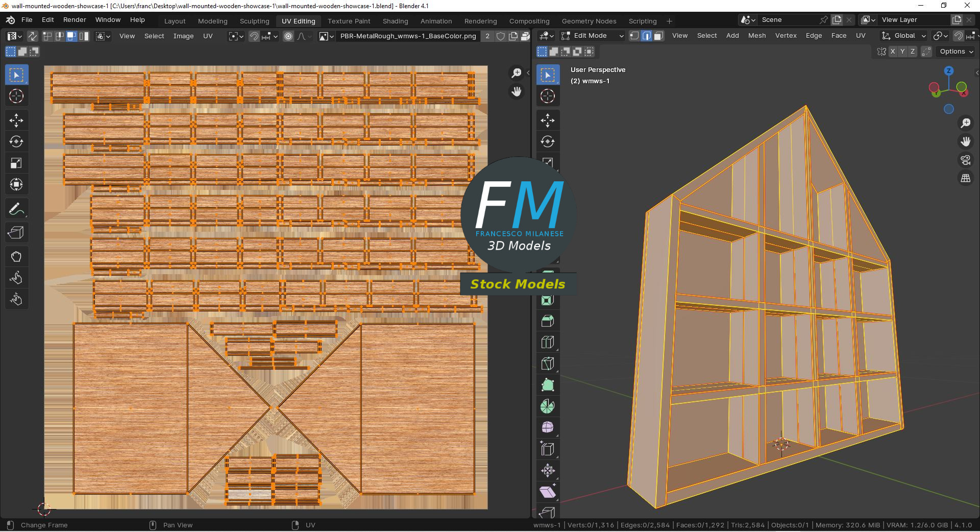Select the Poly Build tool
The height and width of the screenshot is (532, 980).
pos(548,385)
